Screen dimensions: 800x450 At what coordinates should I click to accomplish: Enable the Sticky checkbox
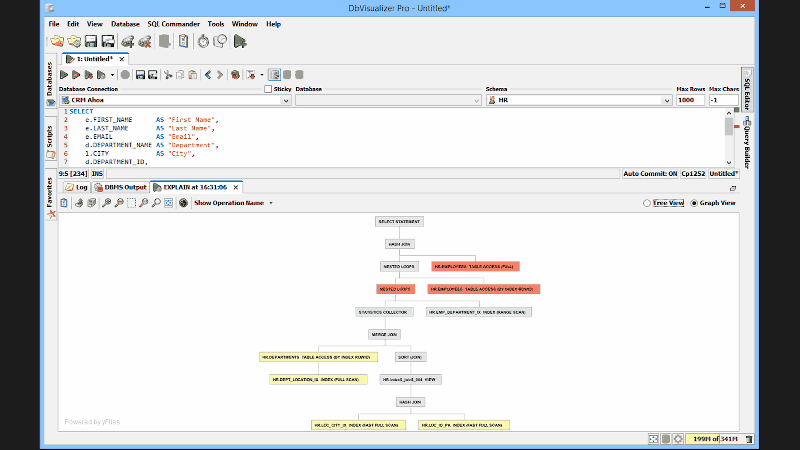pyautogui.click(x=268, y=89)
